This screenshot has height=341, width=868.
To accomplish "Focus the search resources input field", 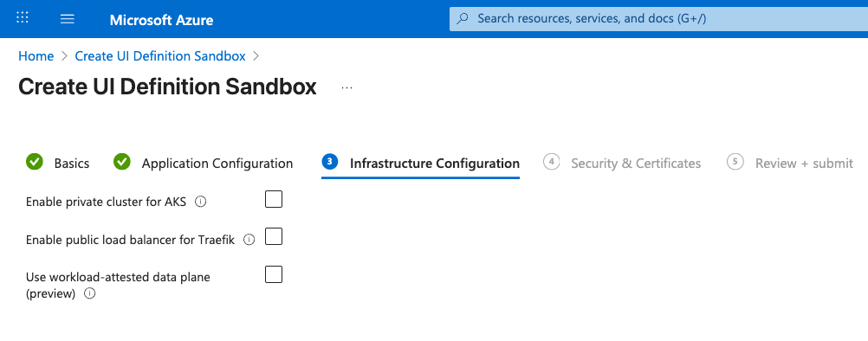I will coord(658,19).
